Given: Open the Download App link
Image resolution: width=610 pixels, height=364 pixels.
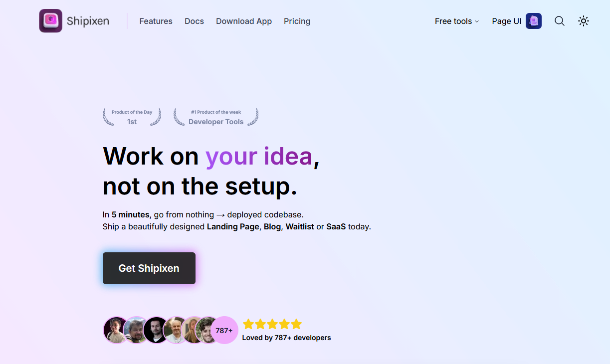Looking at the screenshot, I should pos(244,21).
